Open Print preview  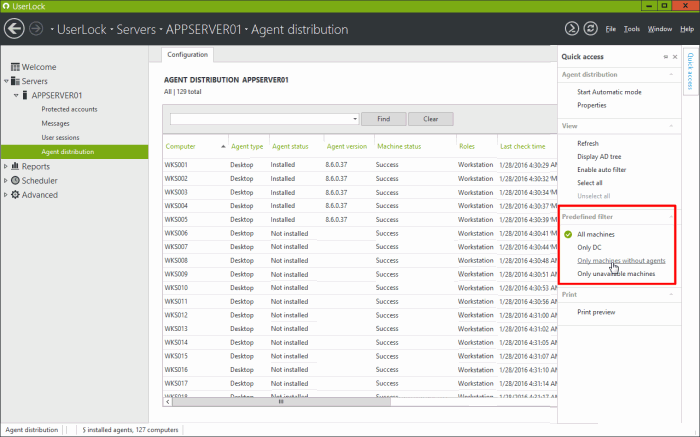[596, 312]
